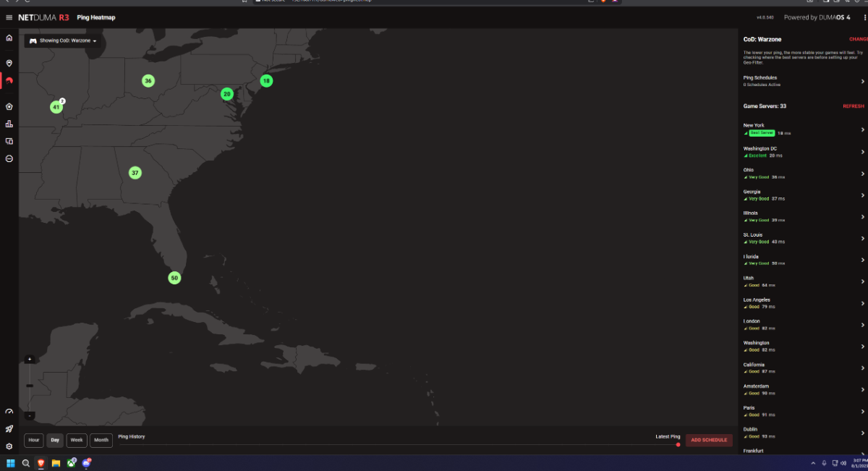Click the Ohio 36 ping marker
Viewport: 868px width, 471px height.
pos(148,81)
